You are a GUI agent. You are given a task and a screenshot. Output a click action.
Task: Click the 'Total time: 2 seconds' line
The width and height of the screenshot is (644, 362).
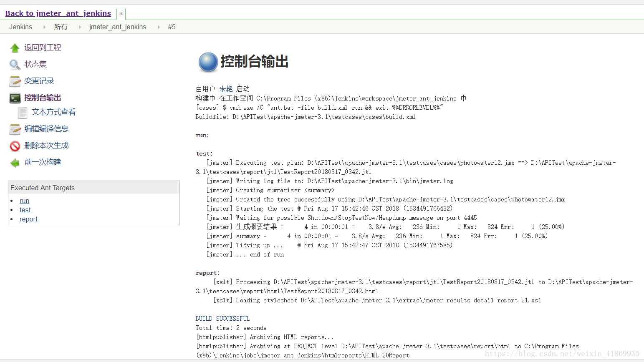pos(231,328)
